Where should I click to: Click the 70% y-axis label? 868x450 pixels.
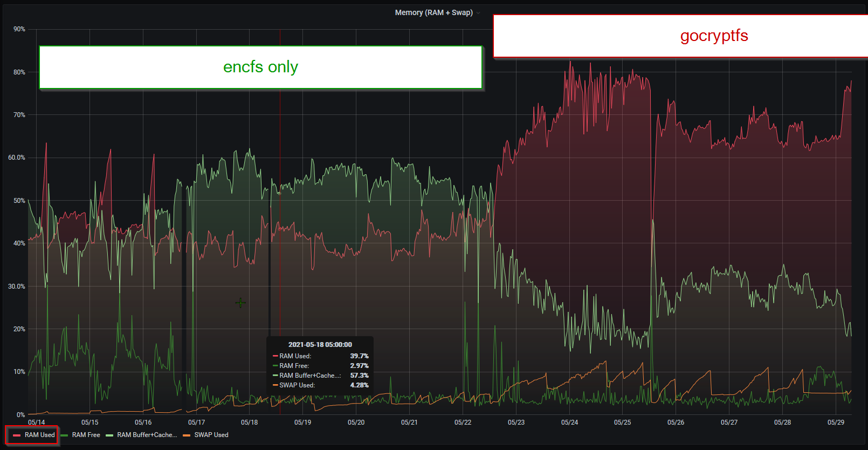19,115
